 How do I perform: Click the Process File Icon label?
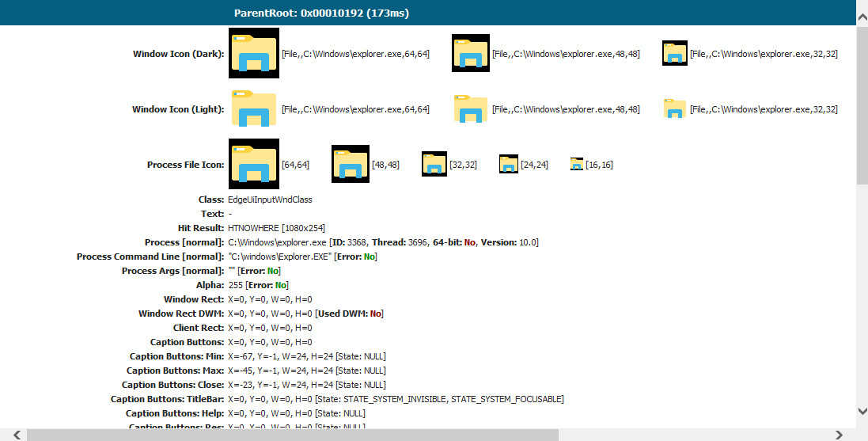point(185,165)
